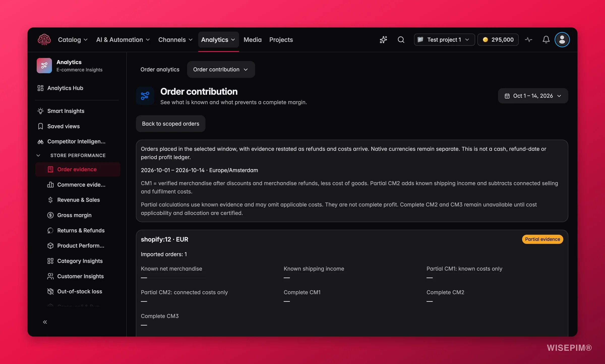Screen dimensions: 605x364
Task: Open Customer Insights in sidebar
Action: coord(78,276)
